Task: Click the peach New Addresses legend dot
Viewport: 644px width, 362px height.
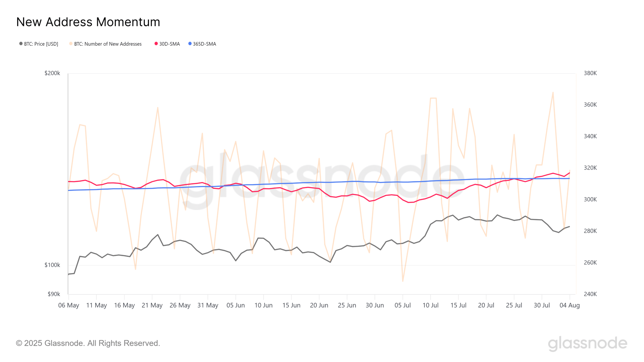Action: coord(71,44)
